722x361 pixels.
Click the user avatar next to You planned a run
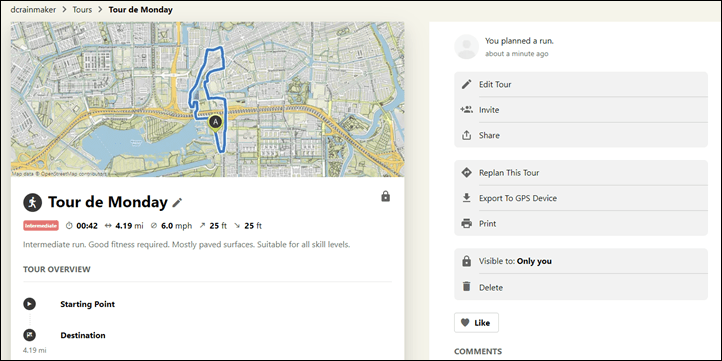[x=466, y=47]
